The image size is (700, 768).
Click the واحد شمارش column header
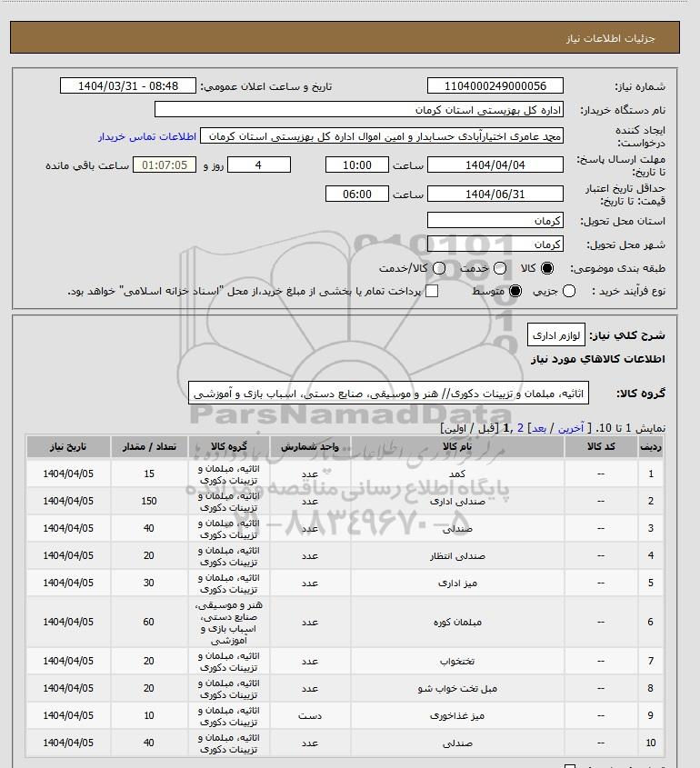pos(310,446)
